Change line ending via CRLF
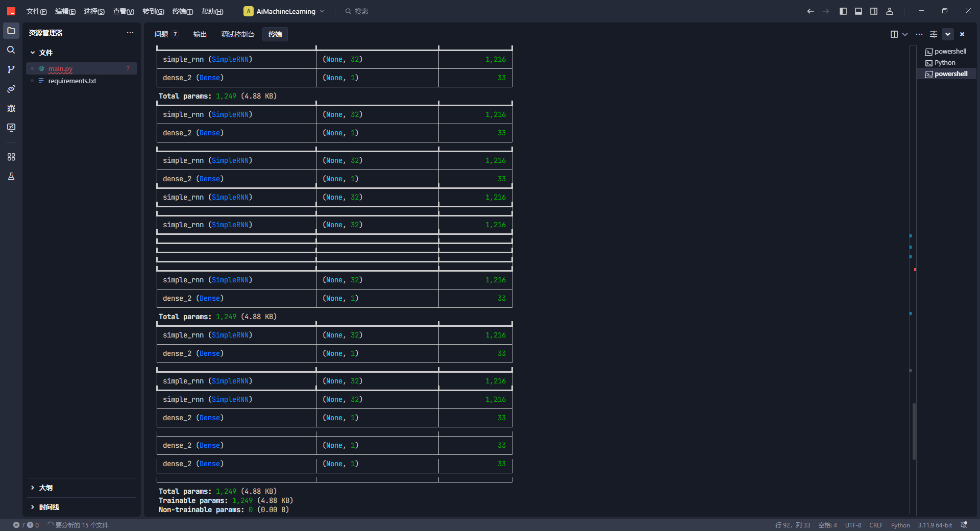This screenshot has height=531, width=980. coord(876,525)
